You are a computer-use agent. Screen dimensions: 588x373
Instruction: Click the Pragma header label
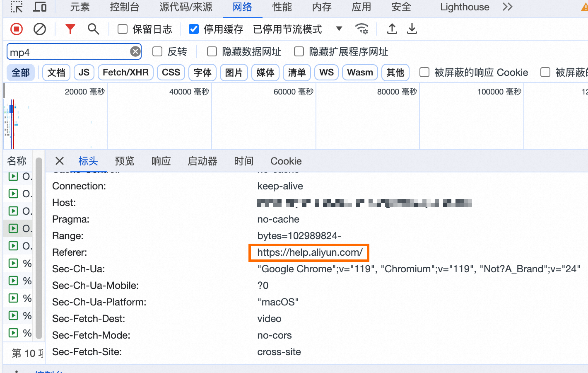pos(71,219)
